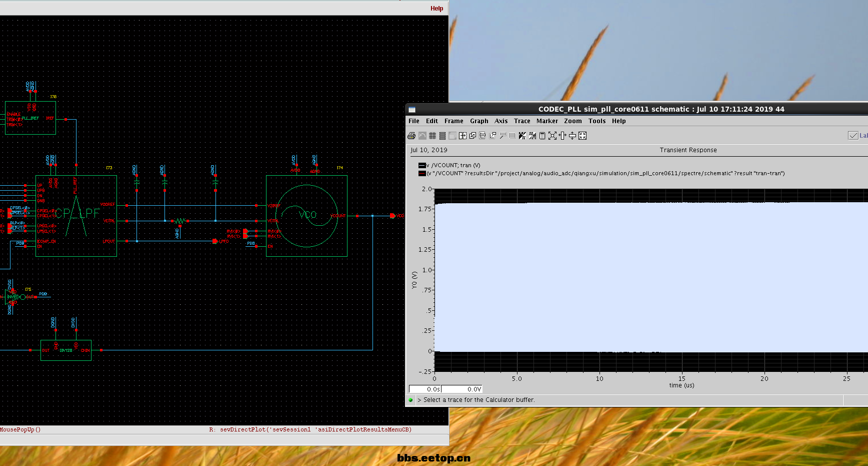Open the Marker menu

coord(547,121)
